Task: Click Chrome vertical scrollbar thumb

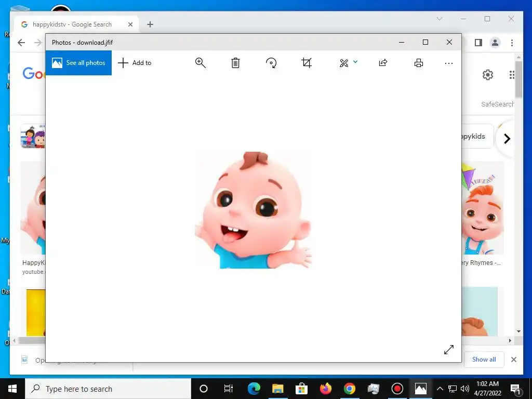Action: (x=518, y=79)
